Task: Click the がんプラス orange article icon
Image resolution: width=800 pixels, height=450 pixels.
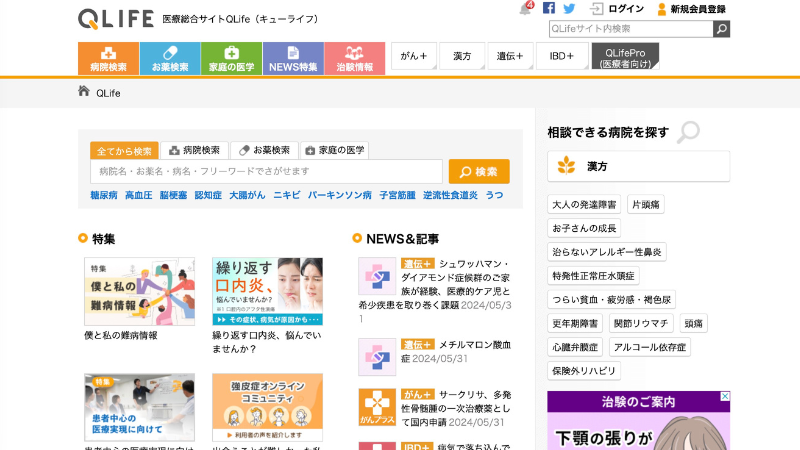Action: coord(377,407)
